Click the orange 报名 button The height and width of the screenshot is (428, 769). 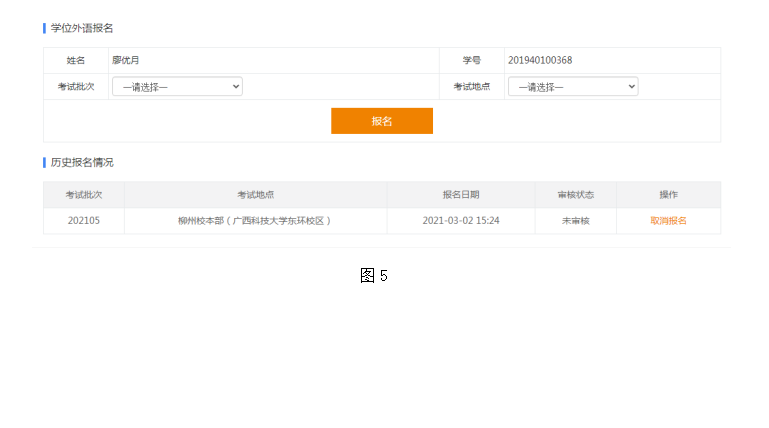382,121
